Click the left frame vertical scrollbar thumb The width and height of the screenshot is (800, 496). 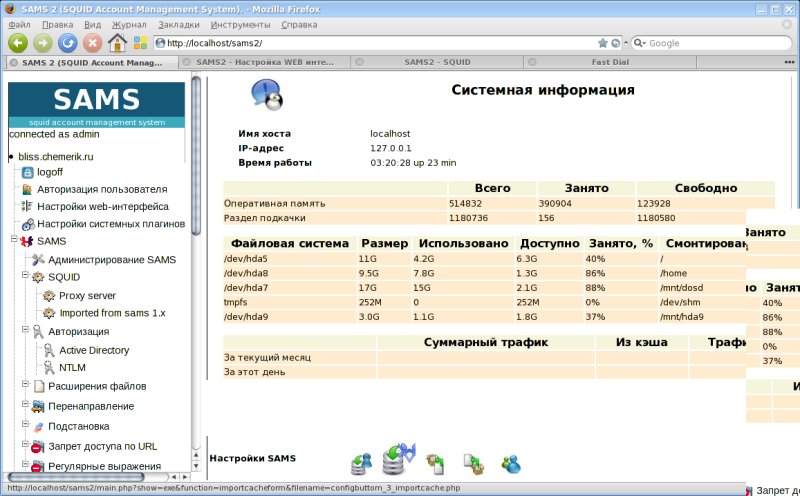[x=196, y=156]
